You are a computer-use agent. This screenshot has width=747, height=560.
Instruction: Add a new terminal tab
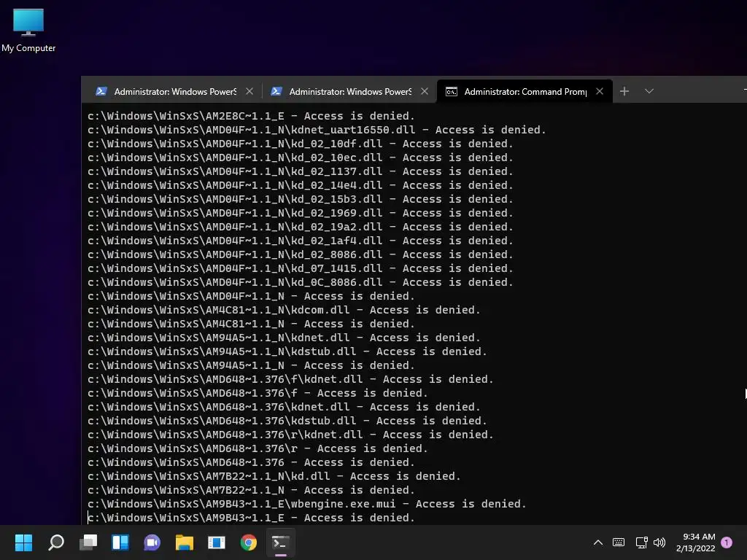(x=624, y=91)
